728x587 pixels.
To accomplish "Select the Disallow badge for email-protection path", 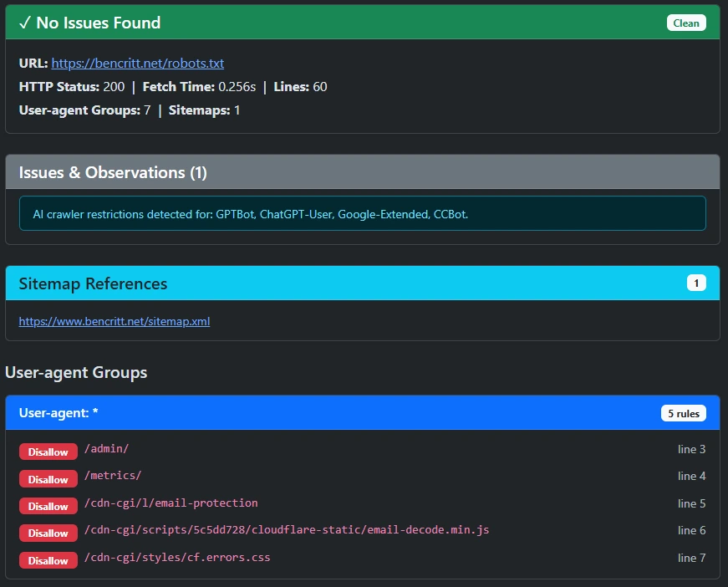I will pyautogui.click(x=48, y=506).
